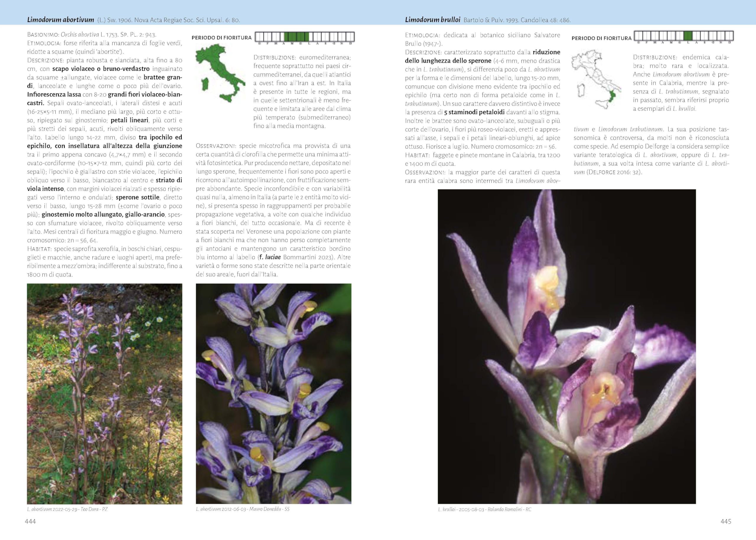Click the 'Etimologia' heading on the left page
Image resolution: width=756 pixels, height=540 pixels.
click(44, 43)
